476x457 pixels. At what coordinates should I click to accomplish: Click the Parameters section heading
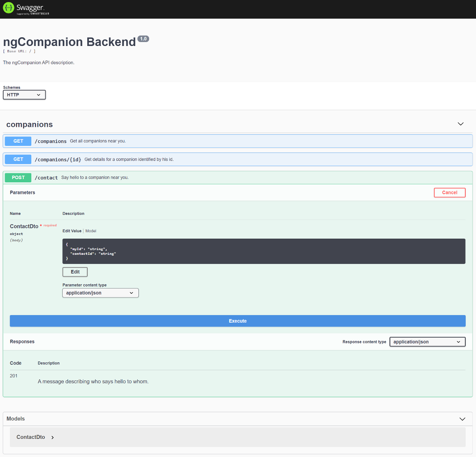(x=23, y=193)
